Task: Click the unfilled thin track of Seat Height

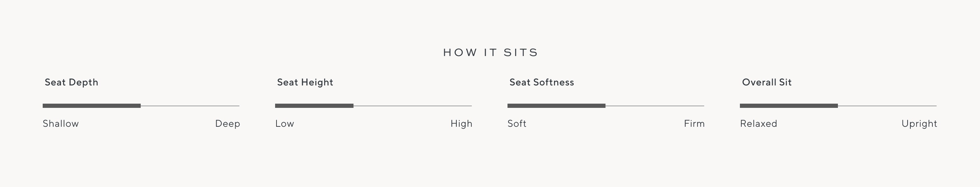Action: click(413, 106)
